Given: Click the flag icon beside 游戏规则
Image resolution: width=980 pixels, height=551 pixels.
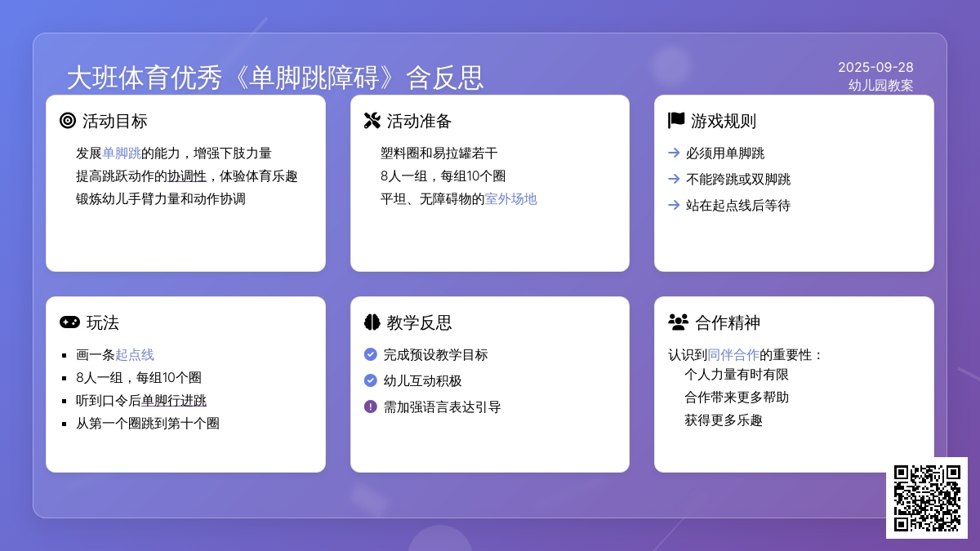Looking at the screenshot, I should click(x=676, y=121).
